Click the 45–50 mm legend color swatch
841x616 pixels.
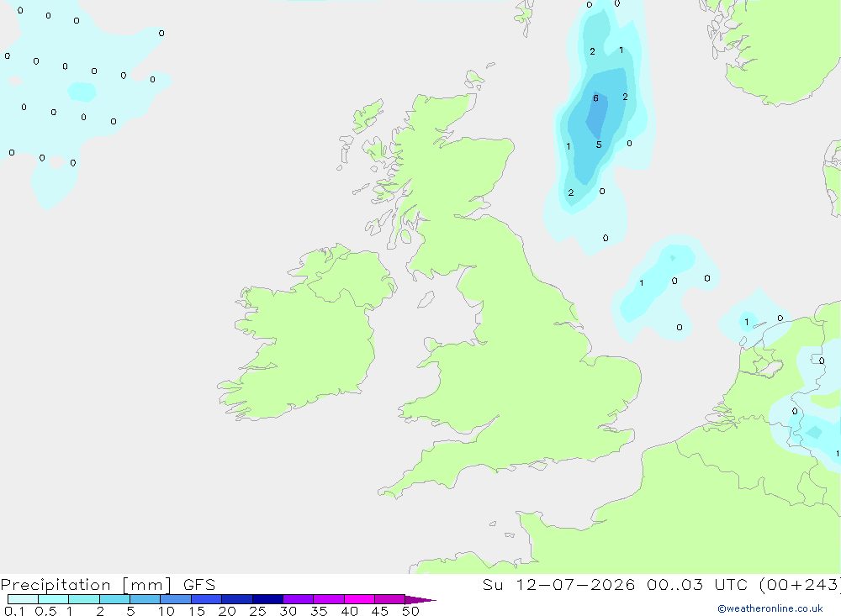[x=390, y=599]
